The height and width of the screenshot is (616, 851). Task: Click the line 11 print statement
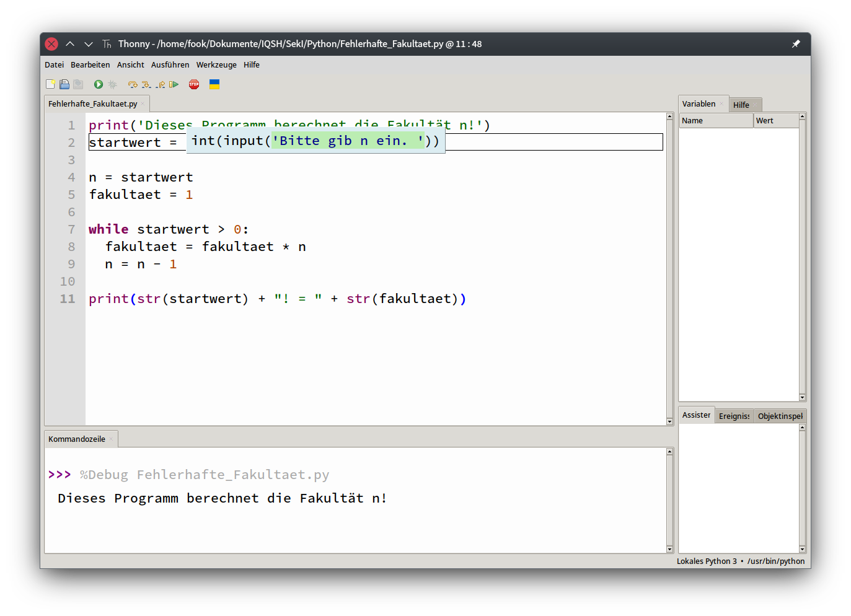[x=277, y=299]
